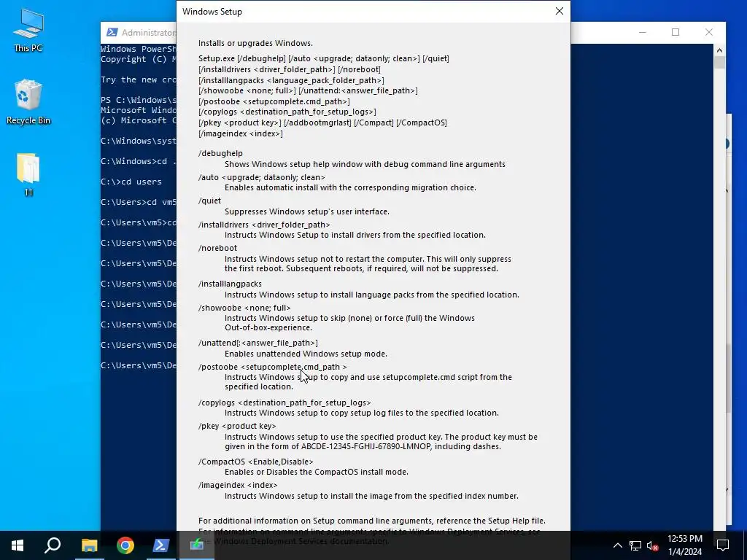The width and height of the screenshot is (747, 560).
Task: Click the /CompactOS <Enable,Disable> heading
Action: (256, 462)
